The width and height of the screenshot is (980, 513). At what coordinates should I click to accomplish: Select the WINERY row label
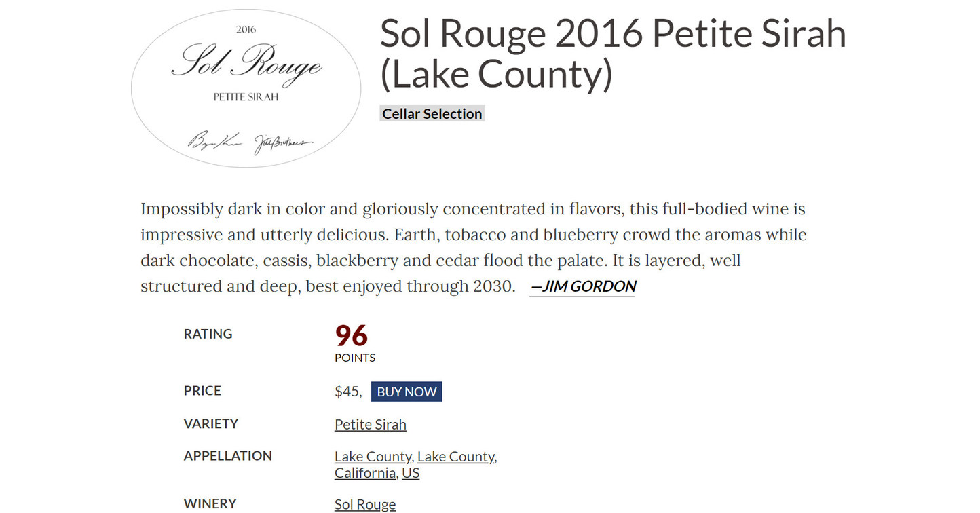pyautogui.click(x=210, y=503)
